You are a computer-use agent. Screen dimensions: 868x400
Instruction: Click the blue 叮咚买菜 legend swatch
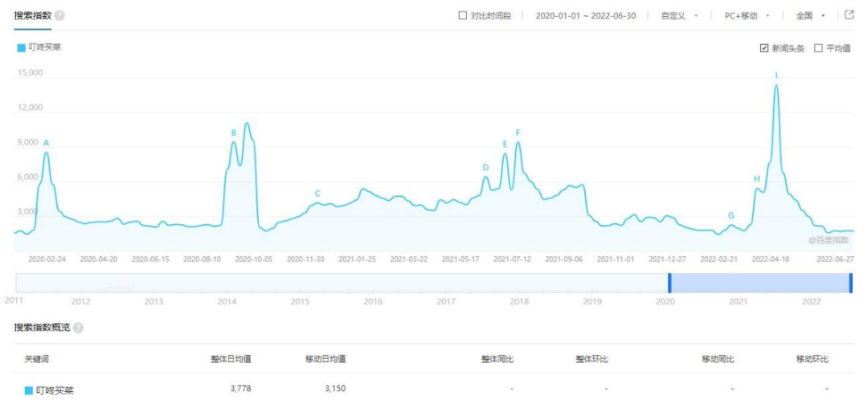click(x=21, y=48)
